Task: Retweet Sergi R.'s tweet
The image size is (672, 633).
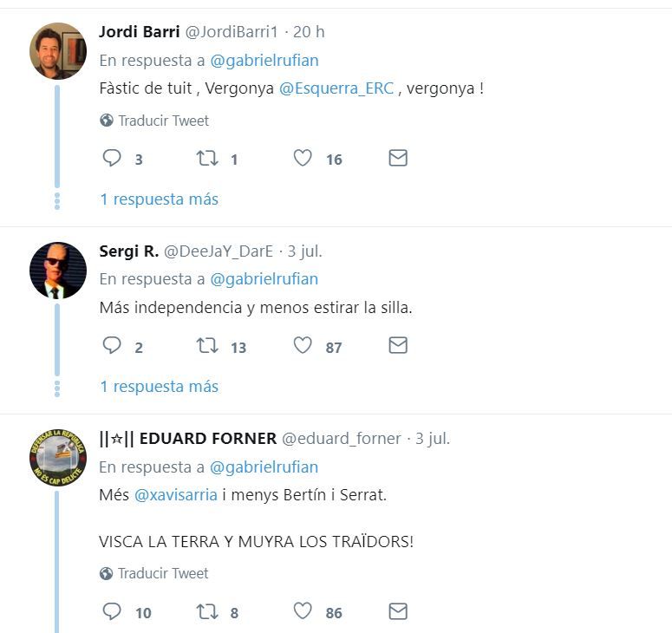Action: [x=206, y=346]
